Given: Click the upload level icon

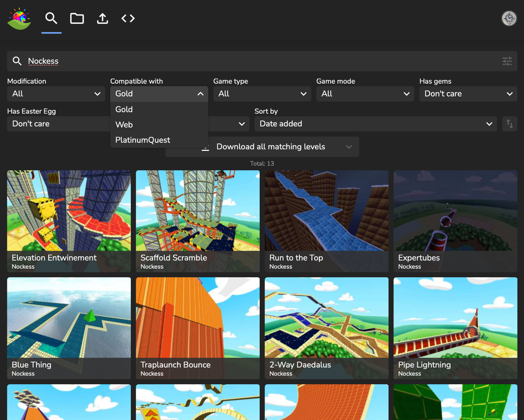Looking at the screenshot, I should pyautogui.click(x=102, y=18).
